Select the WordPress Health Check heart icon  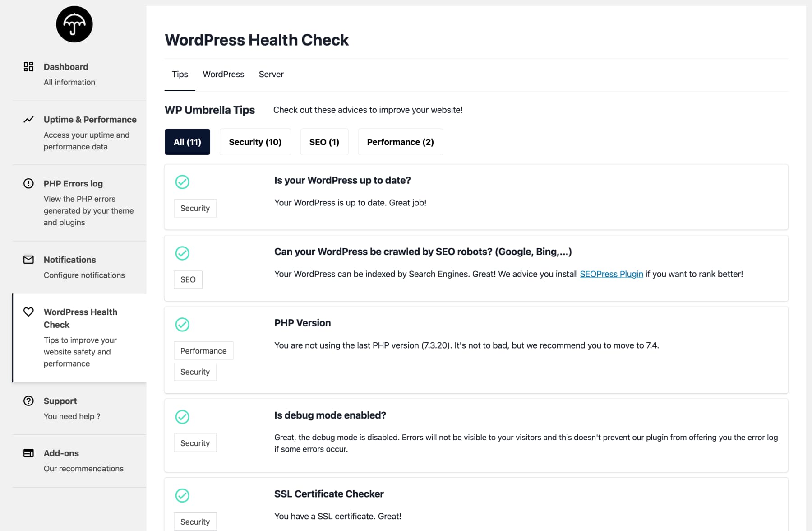pos(28,312)
